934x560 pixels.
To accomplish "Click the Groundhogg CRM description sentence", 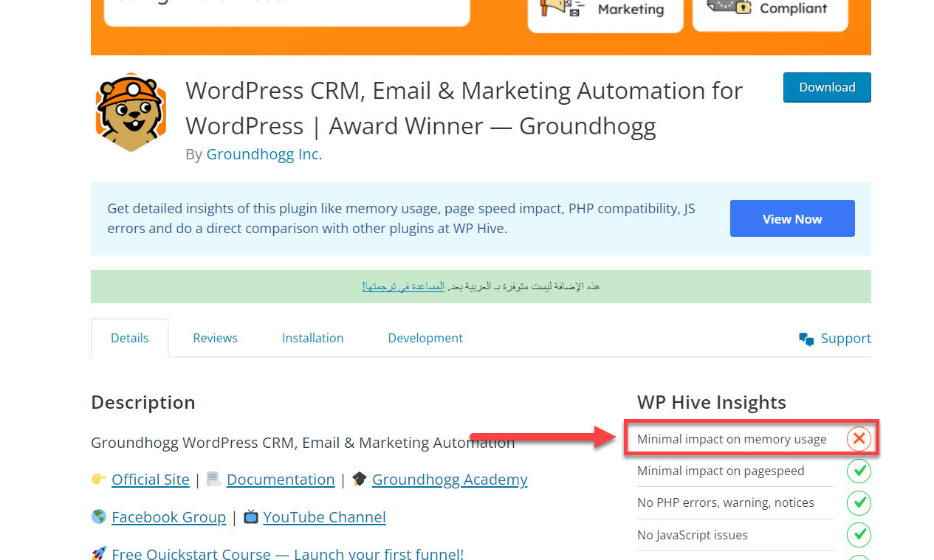I will (303, 443).
